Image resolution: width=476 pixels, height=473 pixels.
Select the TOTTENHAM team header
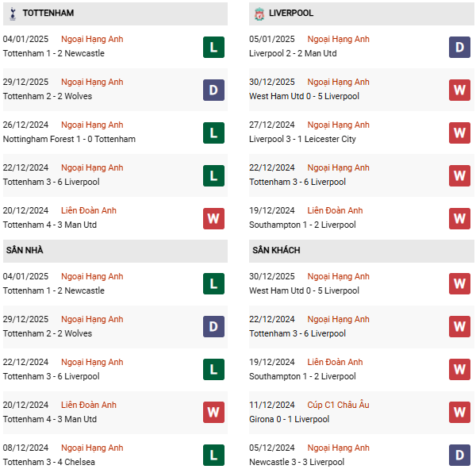click(x=115, y=13)
